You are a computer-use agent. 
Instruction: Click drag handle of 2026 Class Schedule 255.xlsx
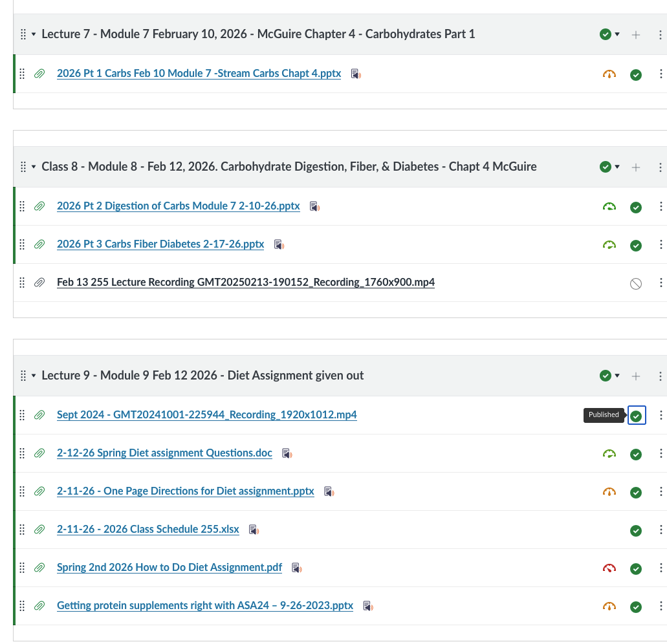[x=22, y=530]
